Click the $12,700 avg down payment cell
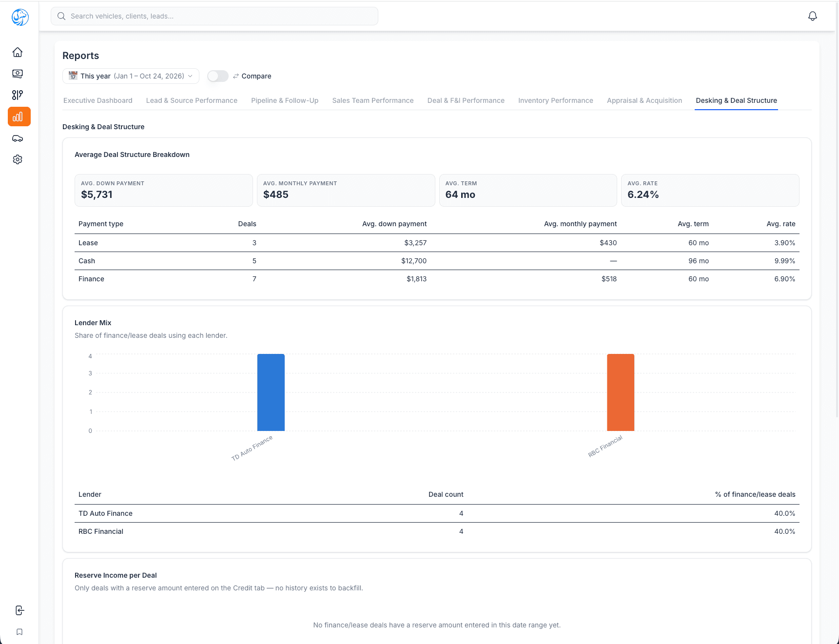The height and width of the screenshot is (644, 839). click(414, 261)
